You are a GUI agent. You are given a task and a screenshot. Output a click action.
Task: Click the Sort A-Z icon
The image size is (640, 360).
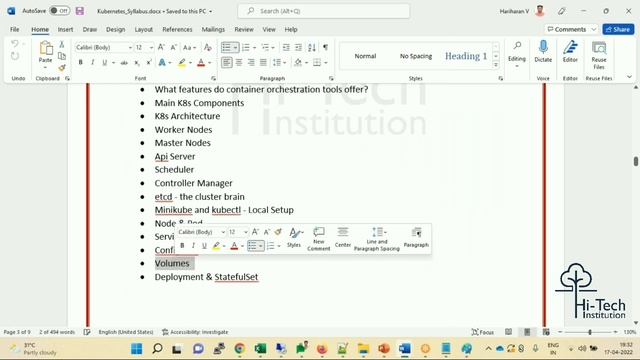[312, 47]
